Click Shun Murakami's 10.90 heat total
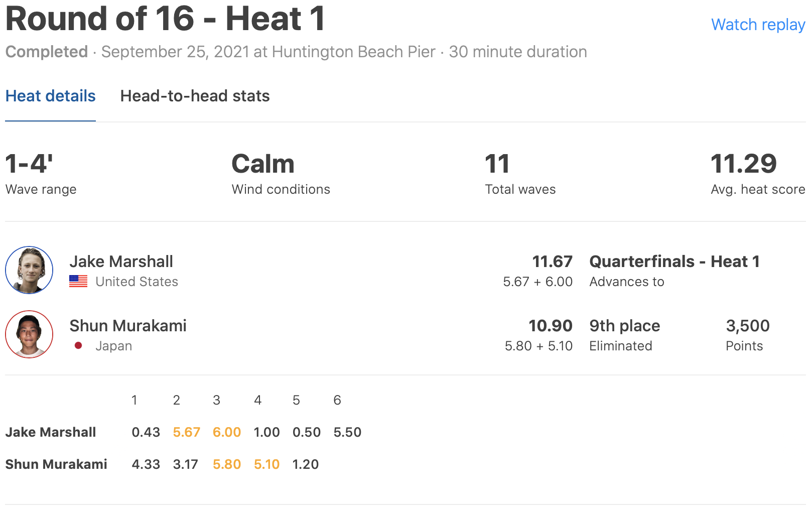Image resolution: width=812 pixels, height=512 pixels. [x=550, y=326]
